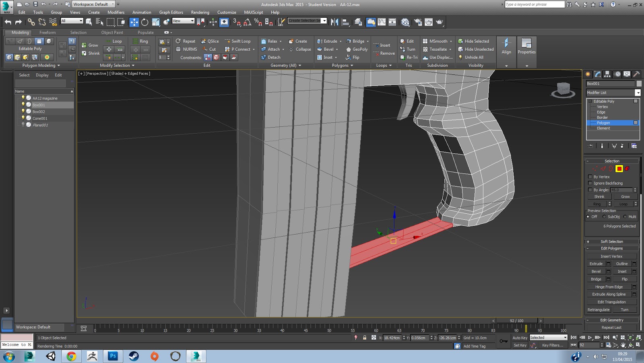Select the Move transform tool
The width and height of the screenshot is (644, 363).
[134, 22]
